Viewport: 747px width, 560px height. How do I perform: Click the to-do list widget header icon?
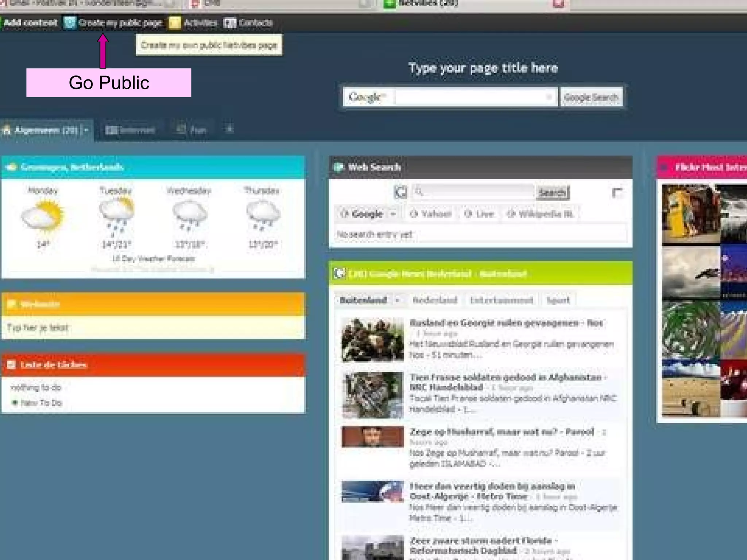[x=11, y=364]
